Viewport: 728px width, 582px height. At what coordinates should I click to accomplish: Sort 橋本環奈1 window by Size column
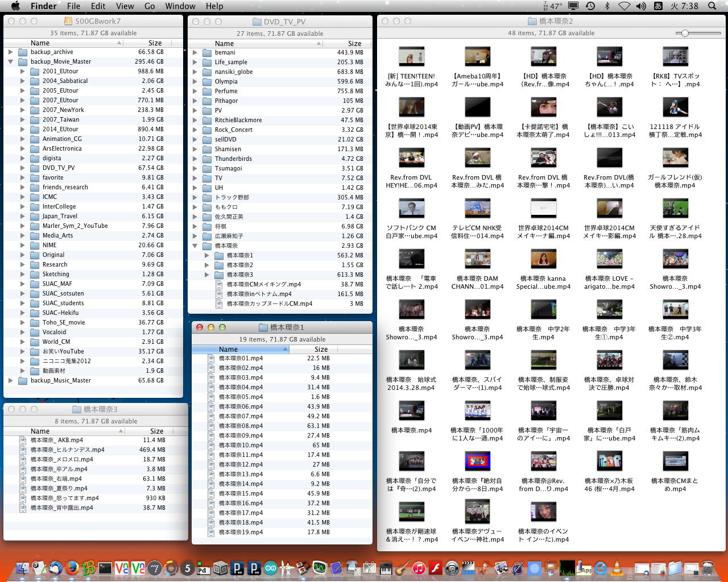click(321, 349)
